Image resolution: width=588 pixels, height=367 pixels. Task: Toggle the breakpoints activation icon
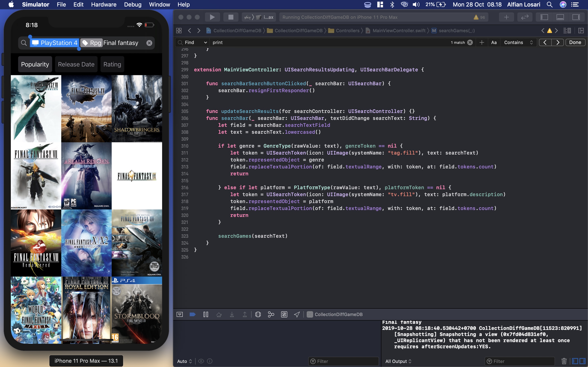(x=193, y=314)
